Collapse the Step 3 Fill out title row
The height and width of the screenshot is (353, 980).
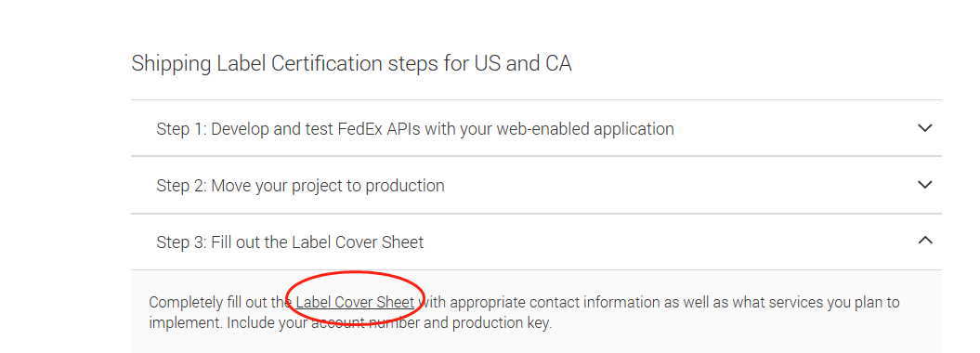pyautogui.click(x=536, y=242)
